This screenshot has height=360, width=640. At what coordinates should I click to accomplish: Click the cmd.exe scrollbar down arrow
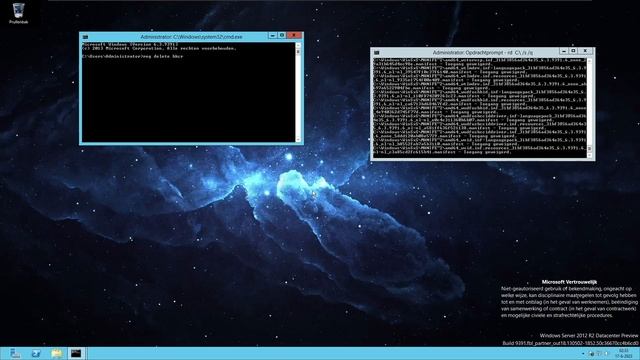tap(298, 139)
